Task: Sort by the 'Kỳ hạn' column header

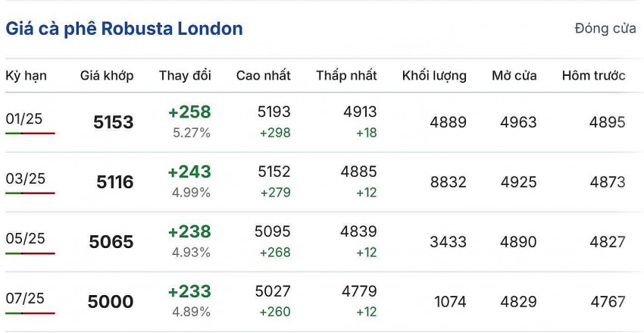Action: [26, 76]
